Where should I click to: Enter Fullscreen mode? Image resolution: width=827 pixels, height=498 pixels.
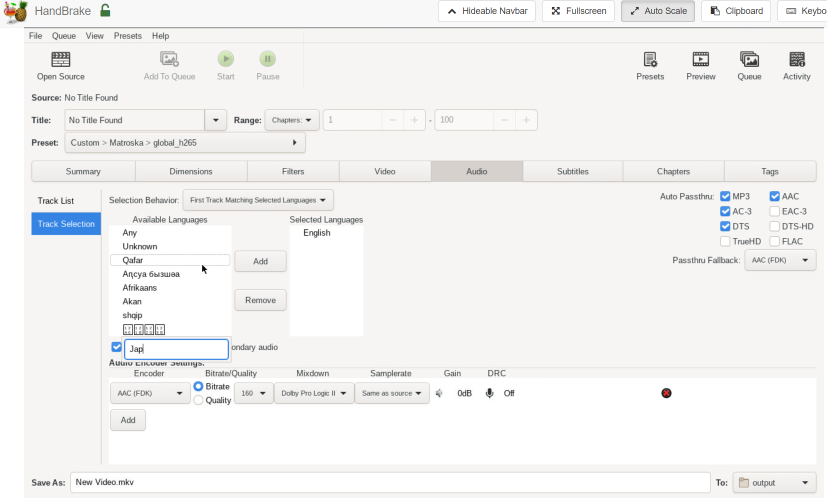[x=579, y=11]
